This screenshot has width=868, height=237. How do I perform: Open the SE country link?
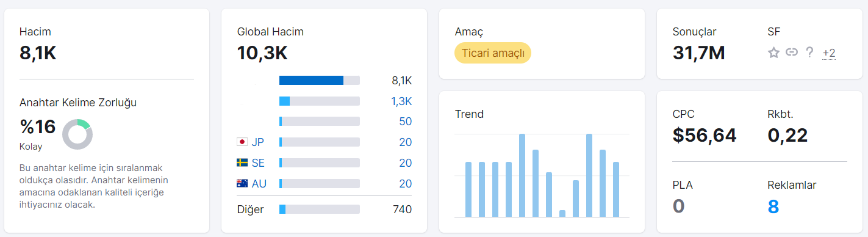click(x=258, y=162)
